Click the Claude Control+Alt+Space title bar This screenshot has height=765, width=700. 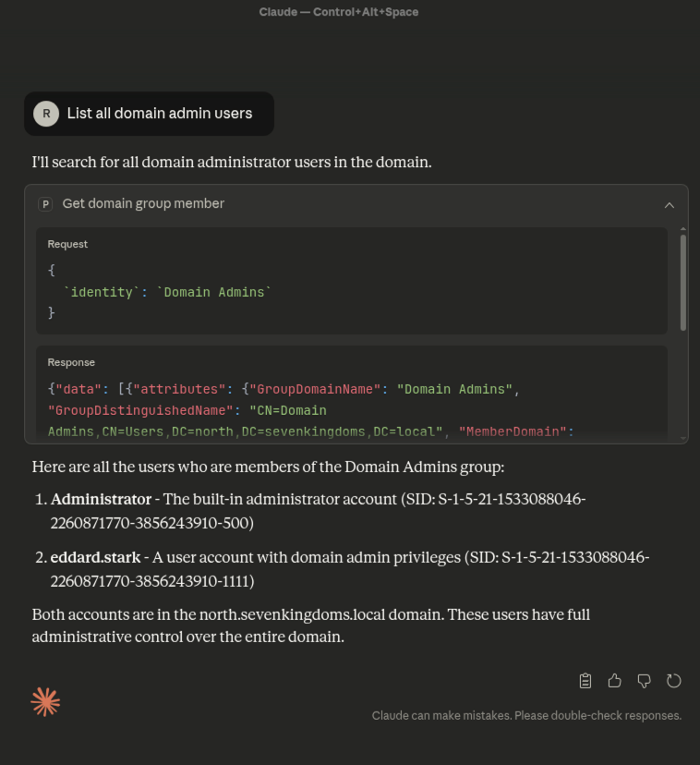338,12
